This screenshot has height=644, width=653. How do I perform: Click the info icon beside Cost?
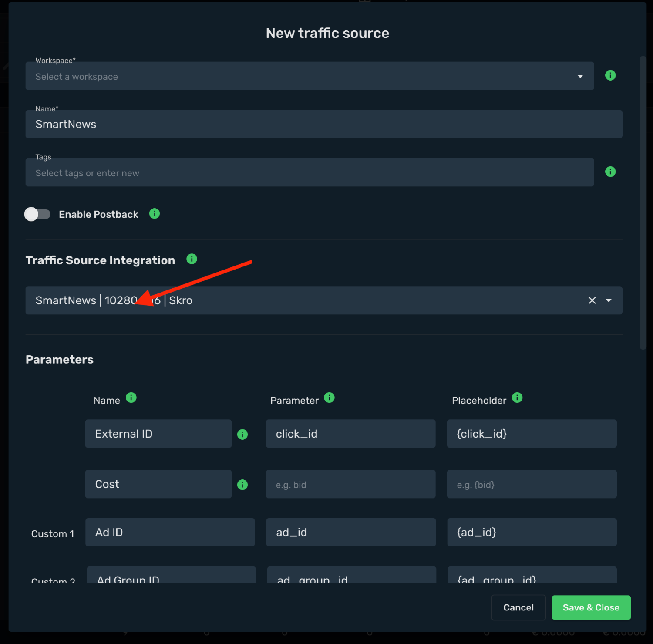pos(242,485)
